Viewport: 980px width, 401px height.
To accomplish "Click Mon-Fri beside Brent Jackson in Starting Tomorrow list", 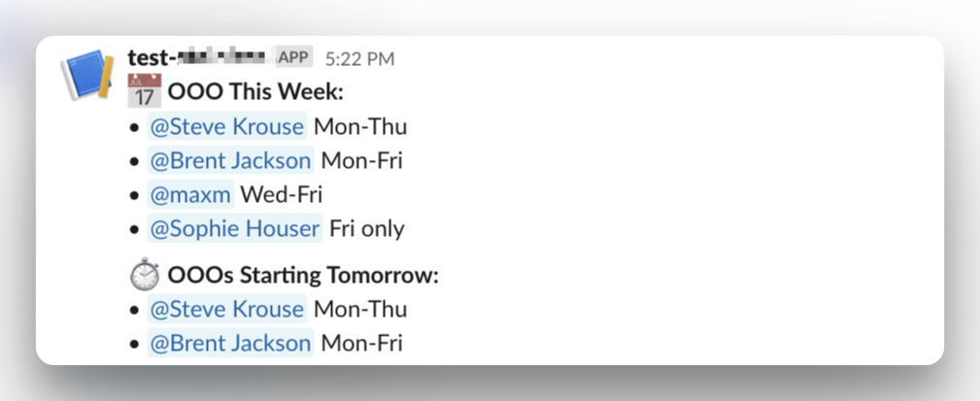I will [x=361, y=344].
